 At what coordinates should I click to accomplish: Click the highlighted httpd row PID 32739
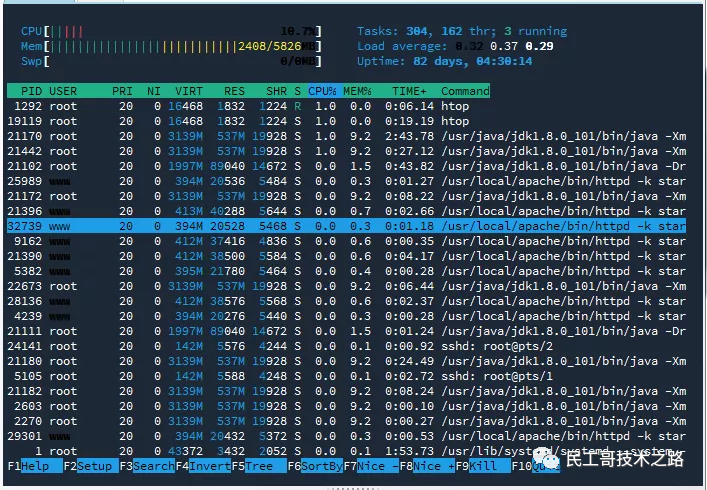coord(346,226)
